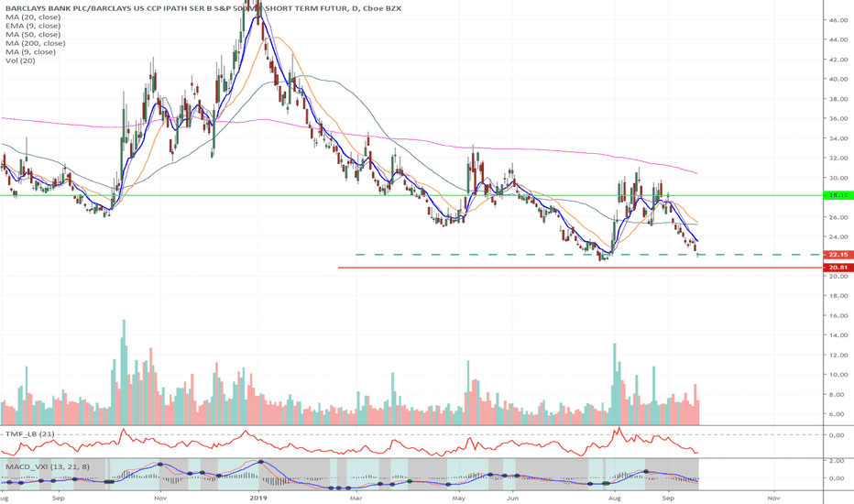The width and height of the screenshot is (854, 504).
Task: Click the 38.00 price axis value
Action: [x=838, y=99]
